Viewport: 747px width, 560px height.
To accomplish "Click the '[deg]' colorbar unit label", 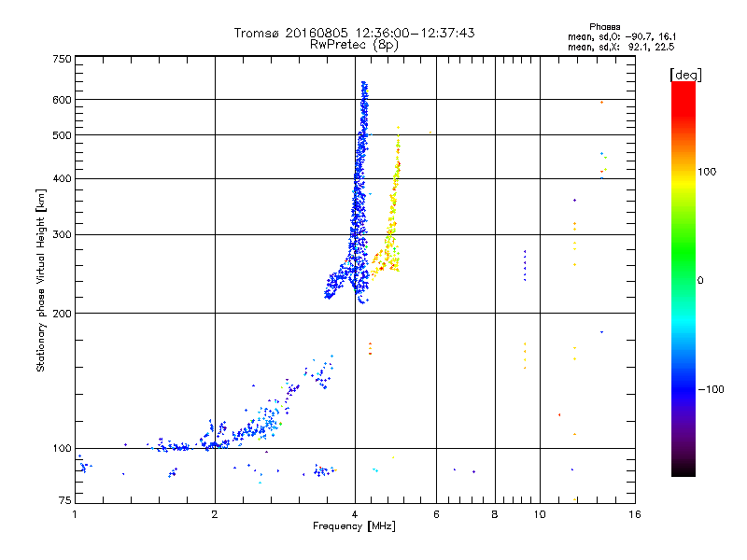I will coord(685,75).
